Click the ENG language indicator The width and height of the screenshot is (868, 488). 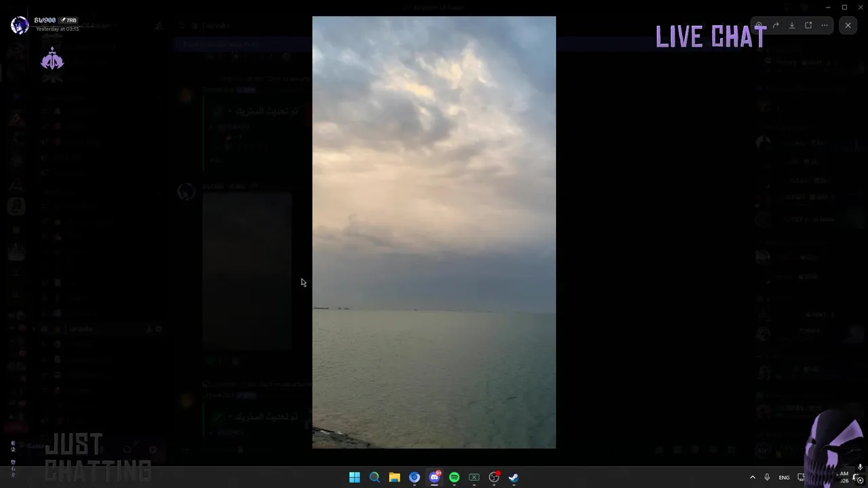click(x=784, y=477)
